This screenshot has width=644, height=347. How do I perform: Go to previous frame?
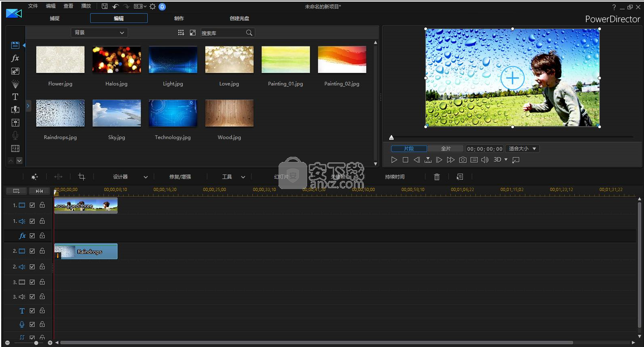[417, 160]
